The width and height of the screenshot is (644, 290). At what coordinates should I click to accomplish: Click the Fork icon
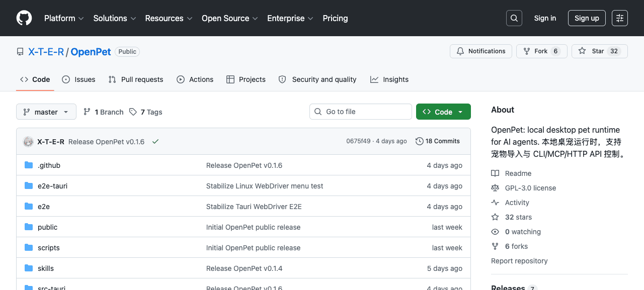pos(527,51)
